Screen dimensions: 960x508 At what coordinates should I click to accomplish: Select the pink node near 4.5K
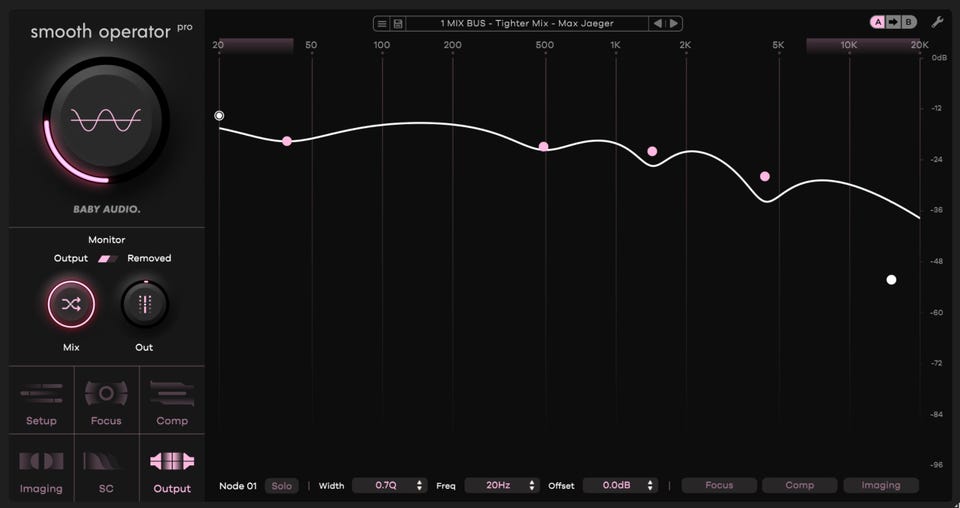pyautogui.click(x=765, y=176)
